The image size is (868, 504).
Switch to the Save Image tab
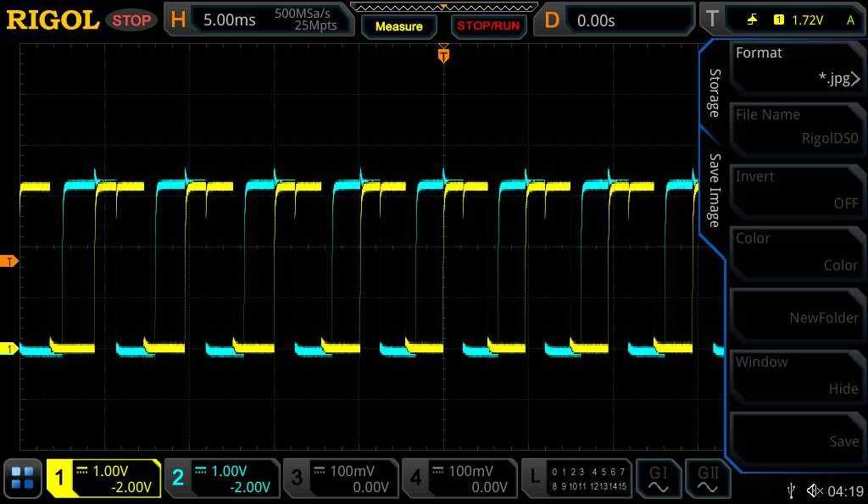715,191
